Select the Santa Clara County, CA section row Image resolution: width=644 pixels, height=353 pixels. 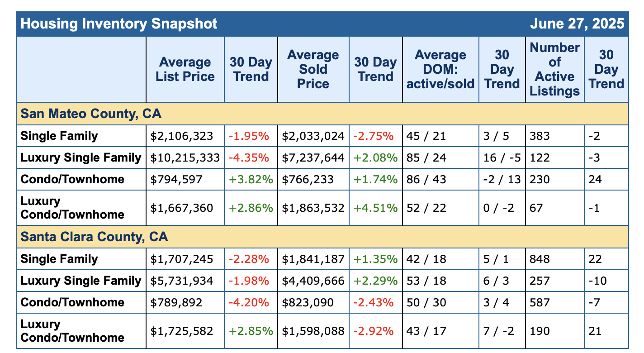(94, 237)
